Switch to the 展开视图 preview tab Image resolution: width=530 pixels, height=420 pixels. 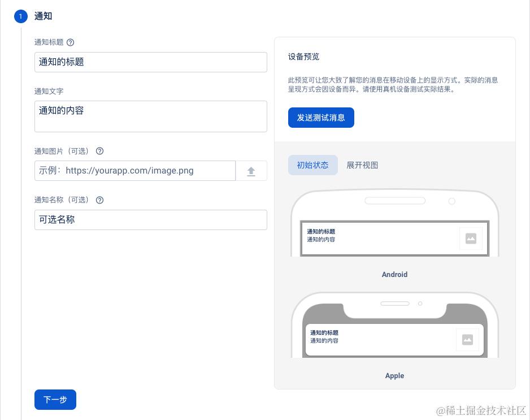(x=362, y=165)
